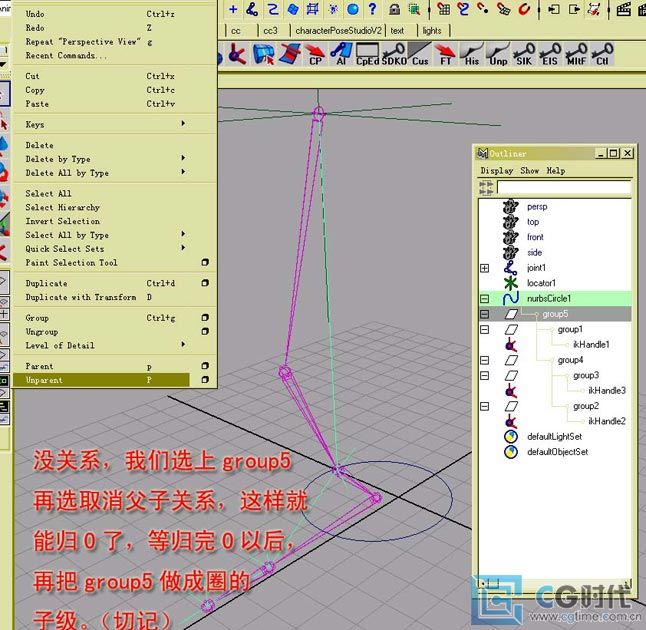Viewport: 646px width, 630px height.
Task: Open Outliner Show menu
Action: coord(530,171)
